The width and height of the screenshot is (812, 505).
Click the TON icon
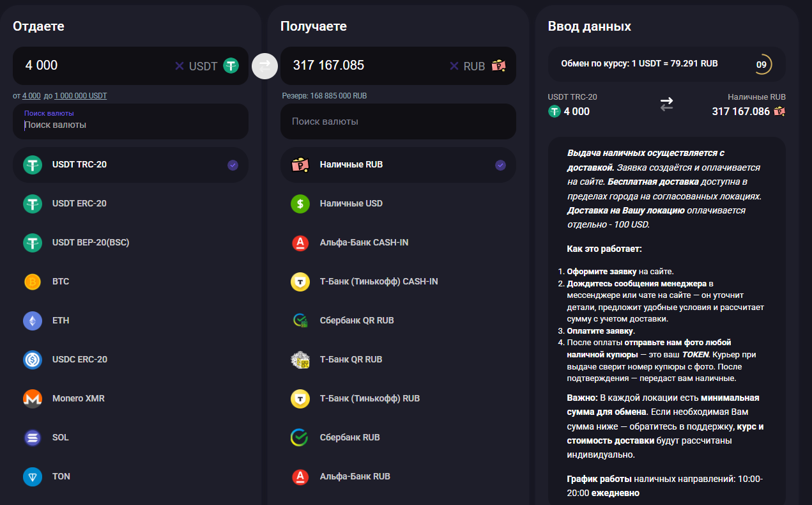click(x=33, y=476)
